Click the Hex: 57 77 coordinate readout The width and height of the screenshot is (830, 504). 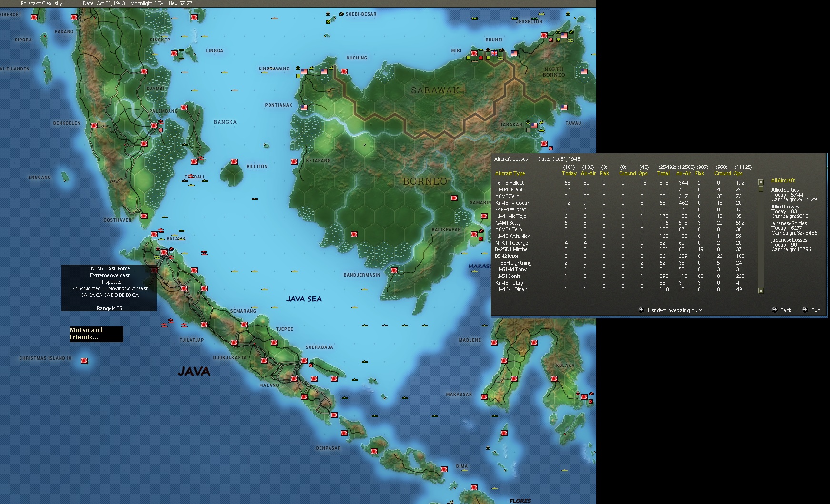(x=180, y=3)
